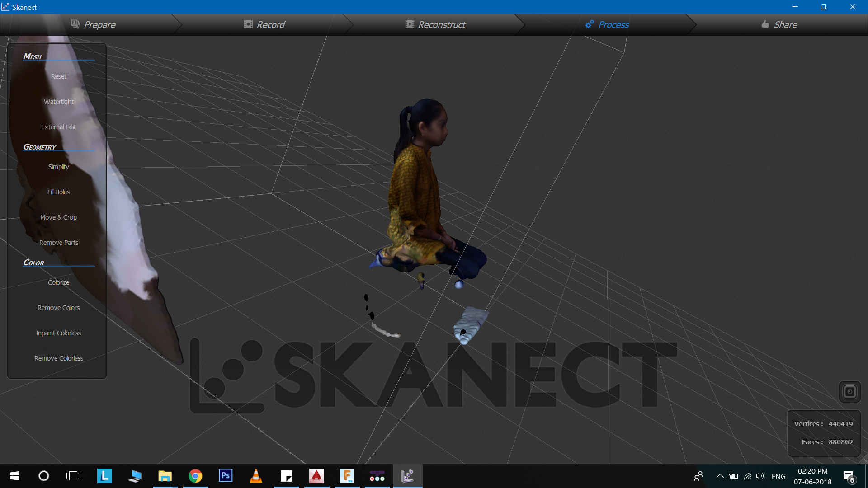Open Fusion 360 from taskbar
The image size is (868, 488).
tap(347, 476)
